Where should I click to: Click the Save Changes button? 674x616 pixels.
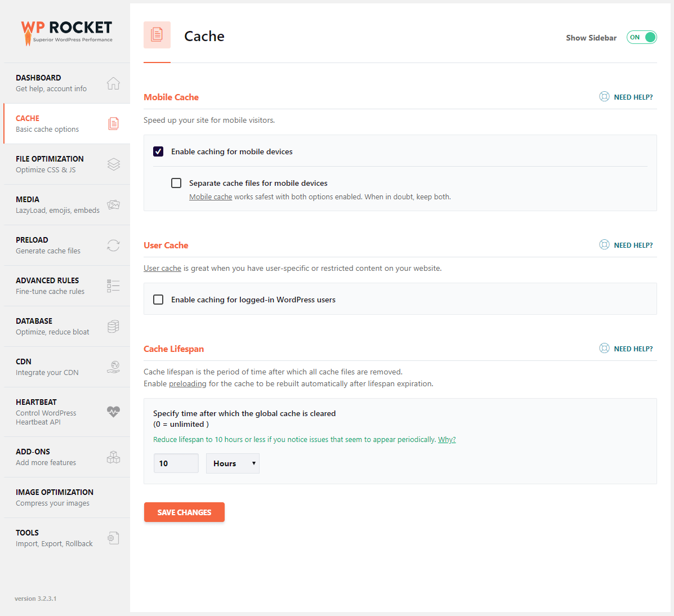point(184,512)
